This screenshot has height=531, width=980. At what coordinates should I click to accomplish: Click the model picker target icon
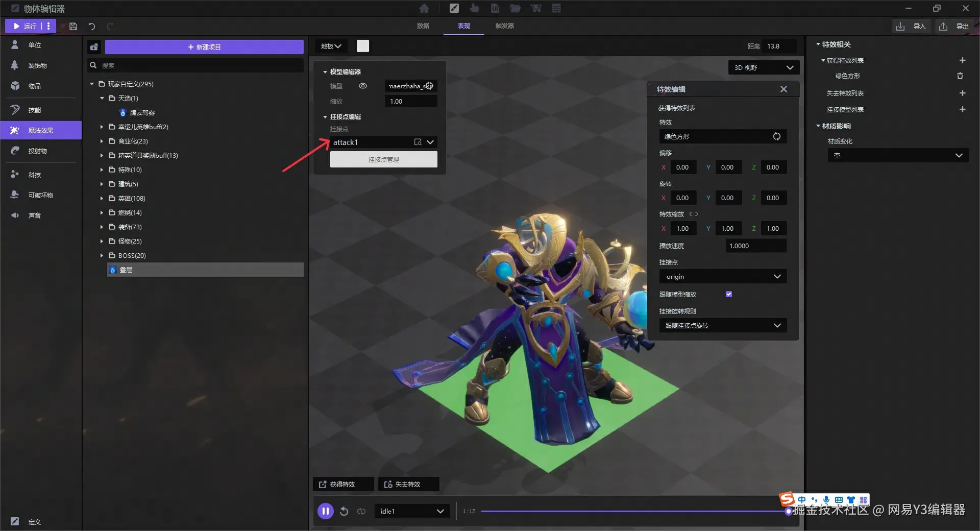(x=429, y=86)
